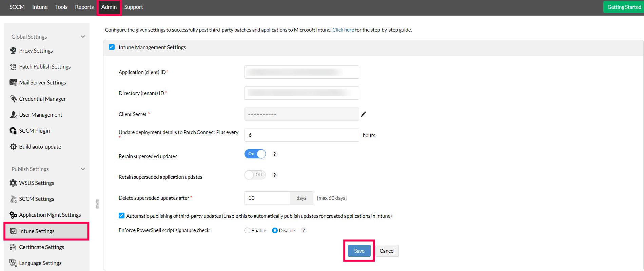Image resolution: width=644 pixels, height=271 pixels.
Task: Click the Language Settings icon
Action: (x=13, y=263)
